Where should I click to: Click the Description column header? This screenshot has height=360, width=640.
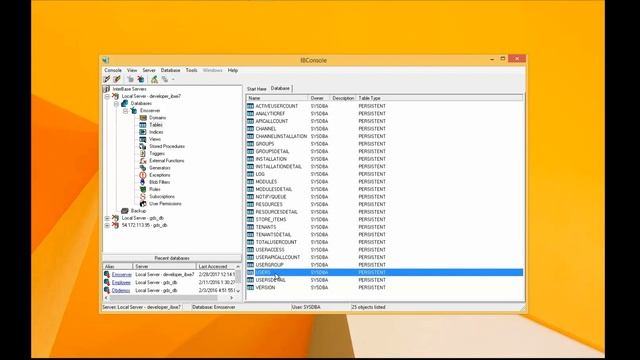(343, 98)
